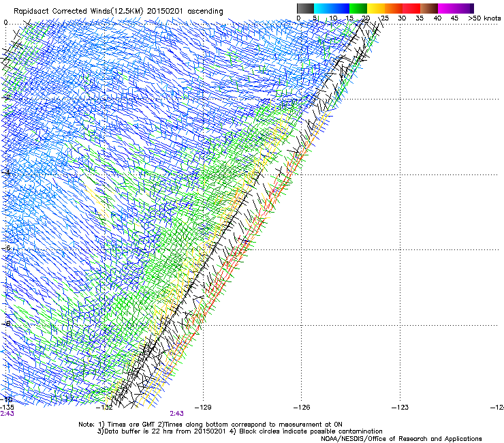Click the '30' legend scale label
504x443 pixels.
(x=402, y=18)
